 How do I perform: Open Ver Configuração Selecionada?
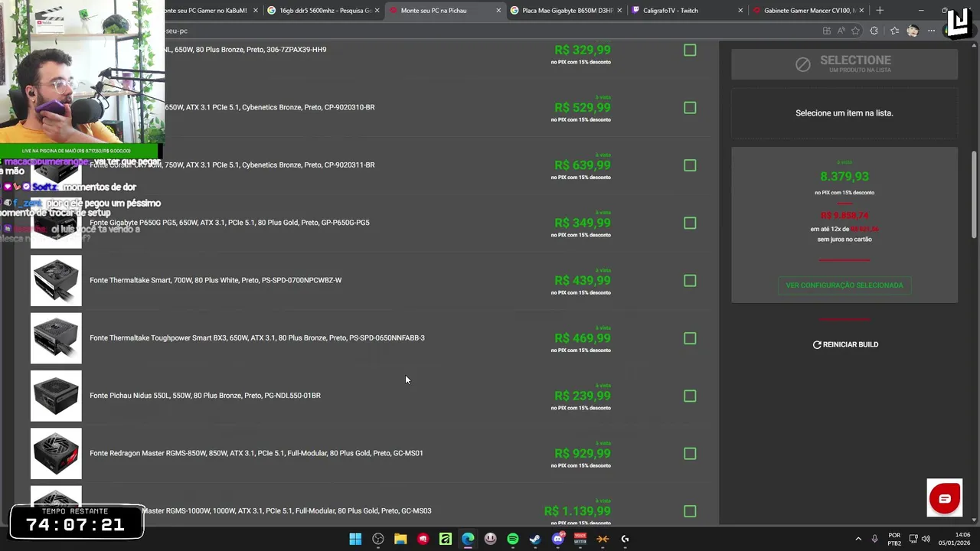tap(844, 285)
